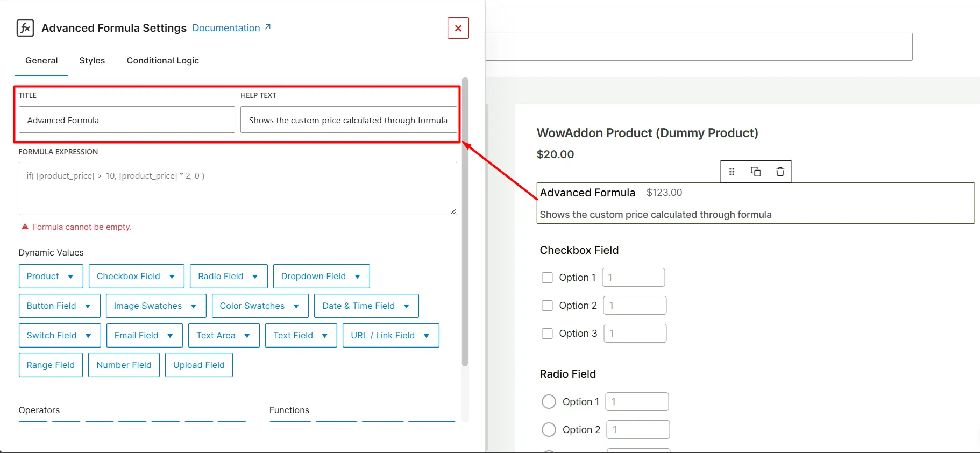
Task: Open the Documentation link
Action: (226, 28)
